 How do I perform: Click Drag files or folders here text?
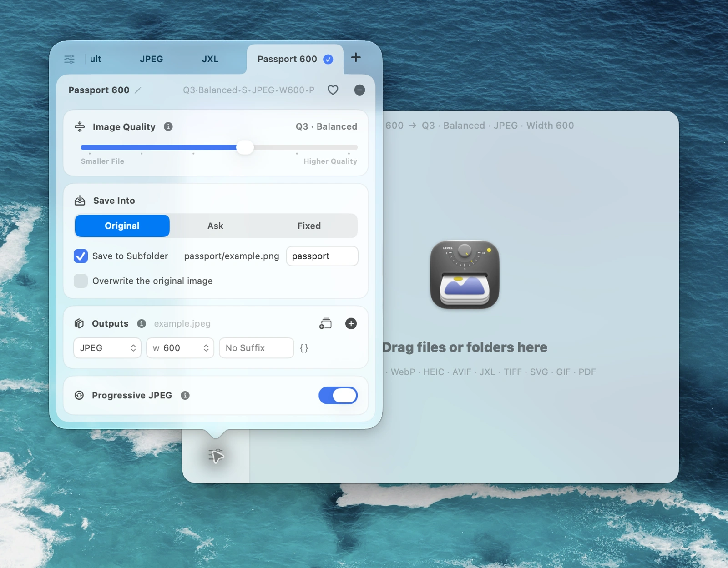[x=465, y=347]
